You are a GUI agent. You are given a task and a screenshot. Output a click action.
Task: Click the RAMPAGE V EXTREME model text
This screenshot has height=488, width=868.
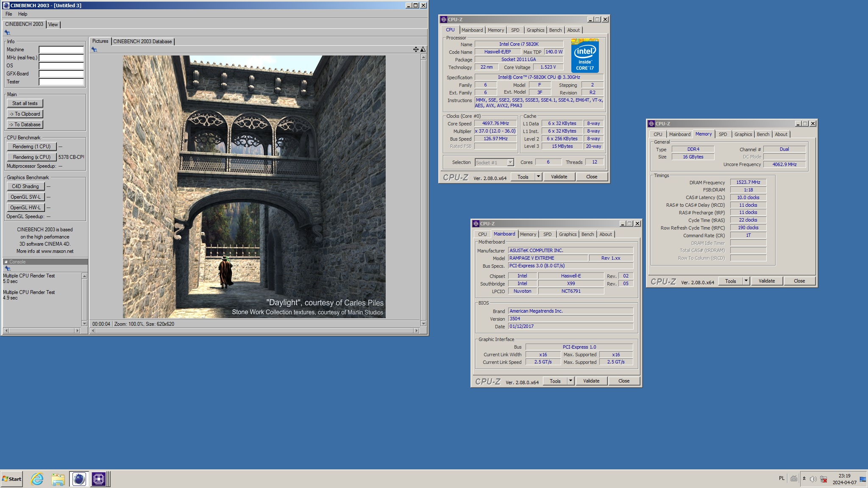pyautogui.click(x=532, y=258)
